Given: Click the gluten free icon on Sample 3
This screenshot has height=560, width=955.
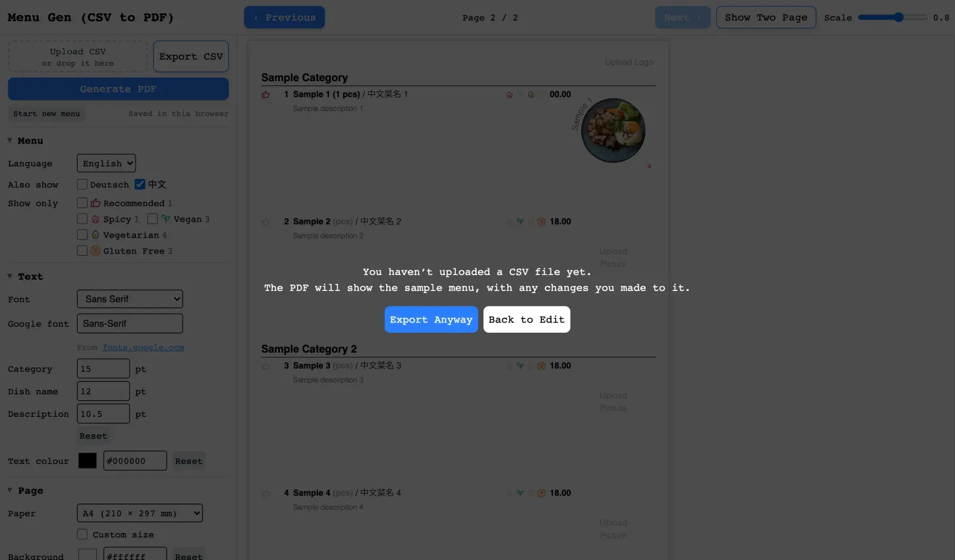Looking at the screenshot, I should pos(541,366).
